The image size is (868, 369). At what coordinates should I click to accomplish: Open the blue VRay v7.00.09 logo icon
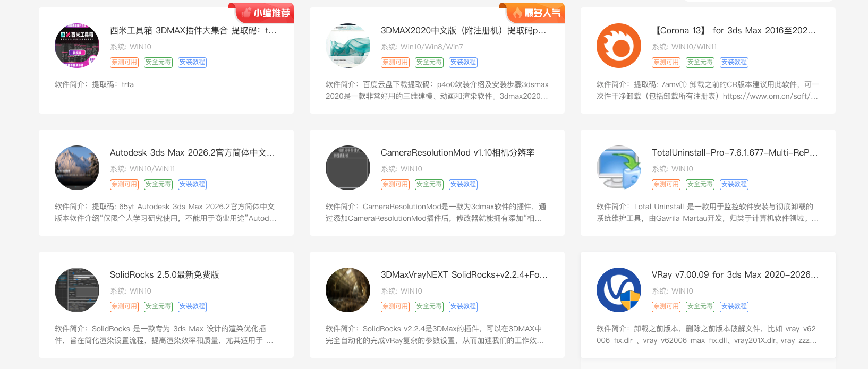(619, 290)
